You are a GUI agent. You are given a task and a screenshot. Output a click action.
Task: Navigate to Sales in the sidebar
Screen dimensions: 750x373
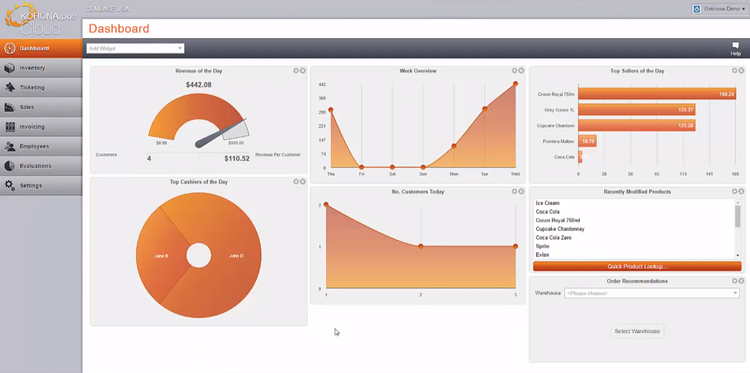41,107
